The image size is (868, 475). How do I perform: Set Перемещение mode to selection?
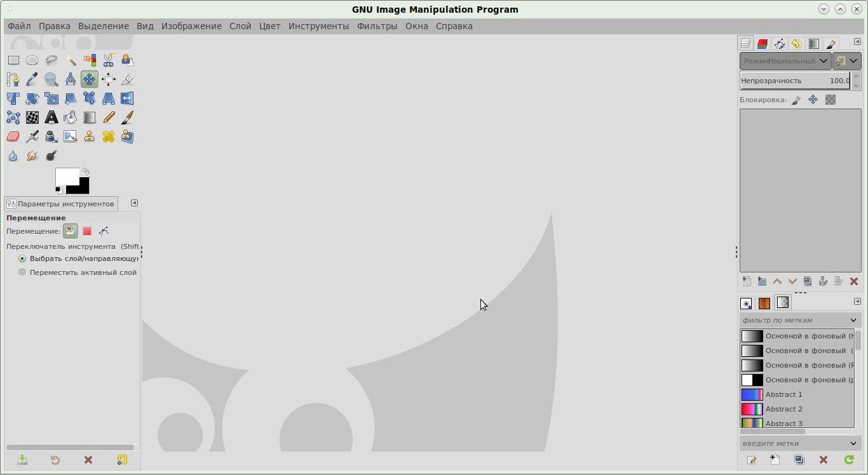click(87, 231)
